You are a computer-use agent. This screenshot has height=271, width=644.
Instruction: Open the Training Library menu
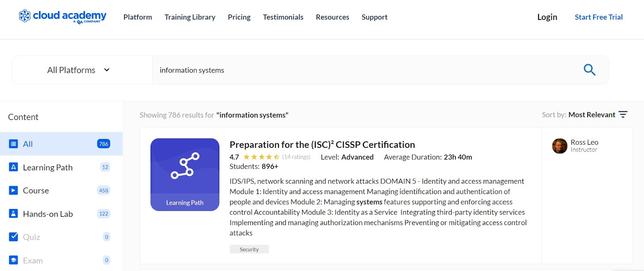click(x=190, y=17)
